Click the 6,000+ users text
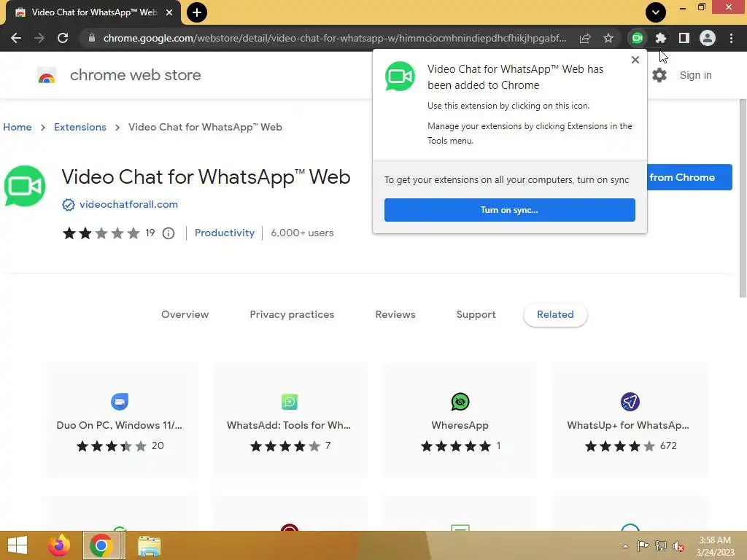Viewport: 747px width, 560px height. coord(302,233)
